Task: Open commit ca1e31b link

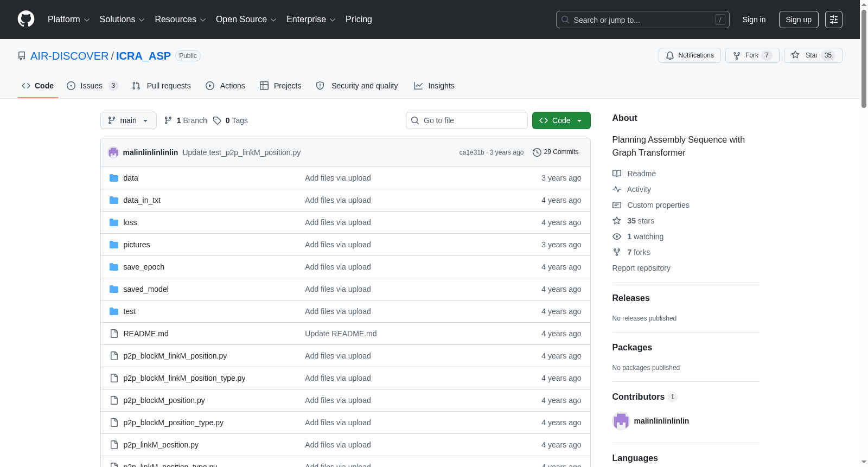Action: click(471, 152)
